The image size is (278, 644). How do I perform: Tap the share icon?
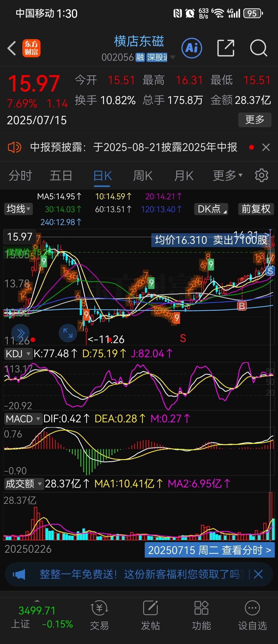[226, 48]
